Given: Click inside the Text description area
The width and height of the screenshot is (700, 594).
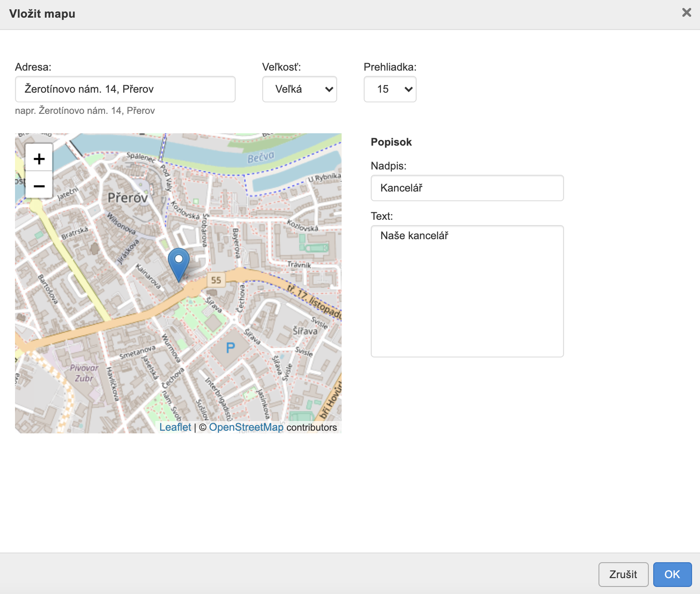Looking at the screenshot, I should click(467, 291).
